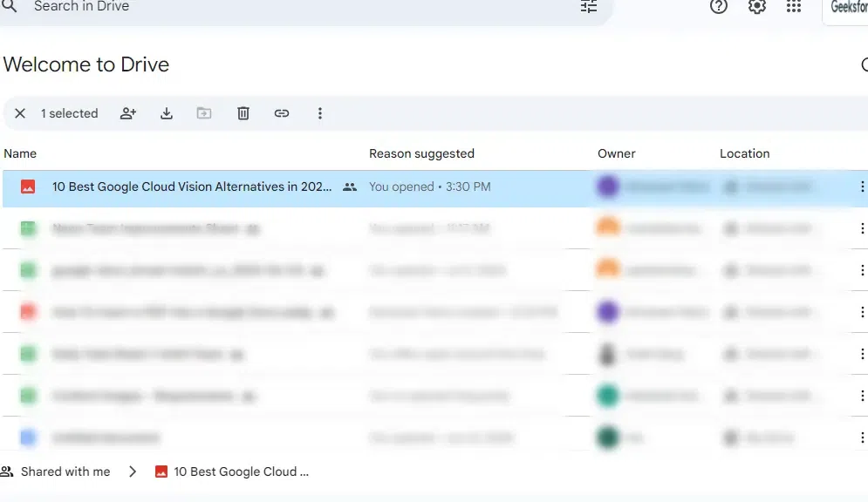The width and height of the screenshot is (868, 502).
Task: Open the Help support icon
Action: click(x=719, y=7)
